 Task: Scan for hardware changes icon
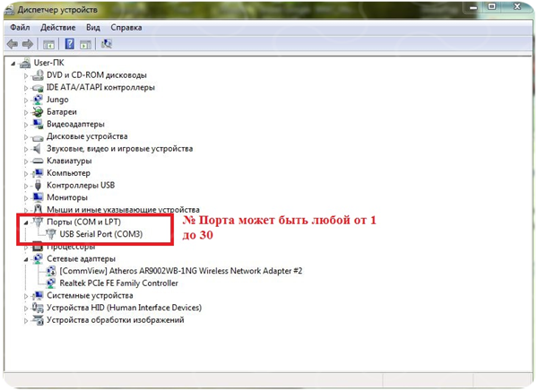click(x=107, y=44)
